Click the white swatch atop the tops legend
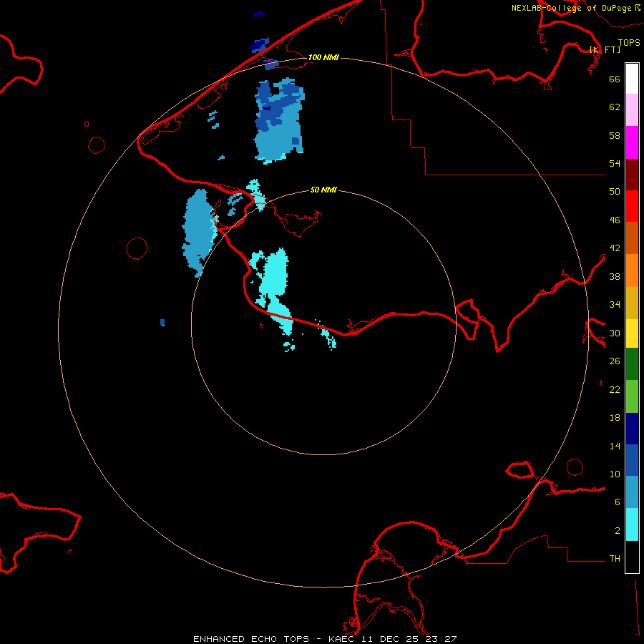Viewport: 644px width, 644px height. 632,79
